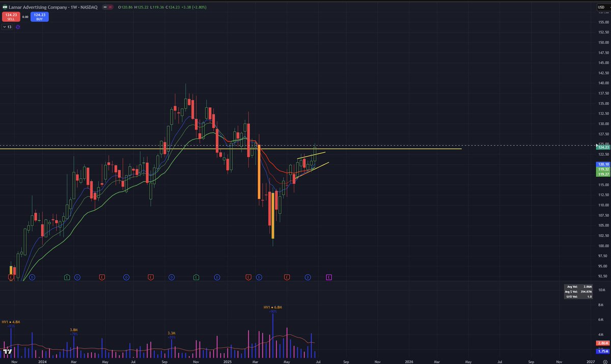Click the red earnings E marker near February 2025
Image resolution: width=611 pixels, height=364 pixels.
(x=248, y=277)
